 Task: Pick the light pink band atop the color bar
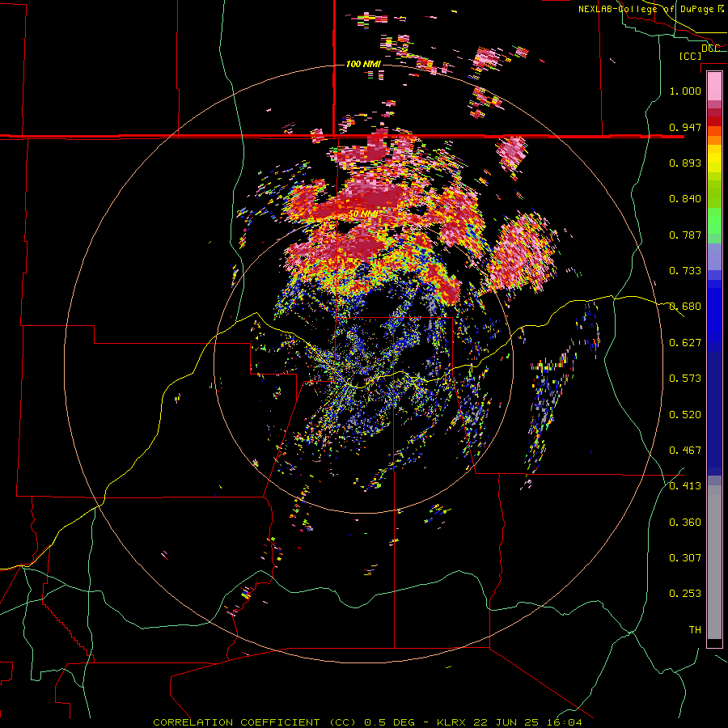714,86
